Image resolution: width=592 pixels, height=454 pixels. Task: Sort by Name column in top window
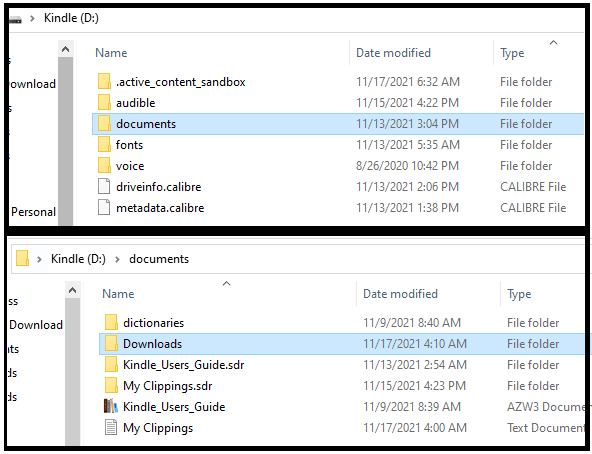(111, 53)
